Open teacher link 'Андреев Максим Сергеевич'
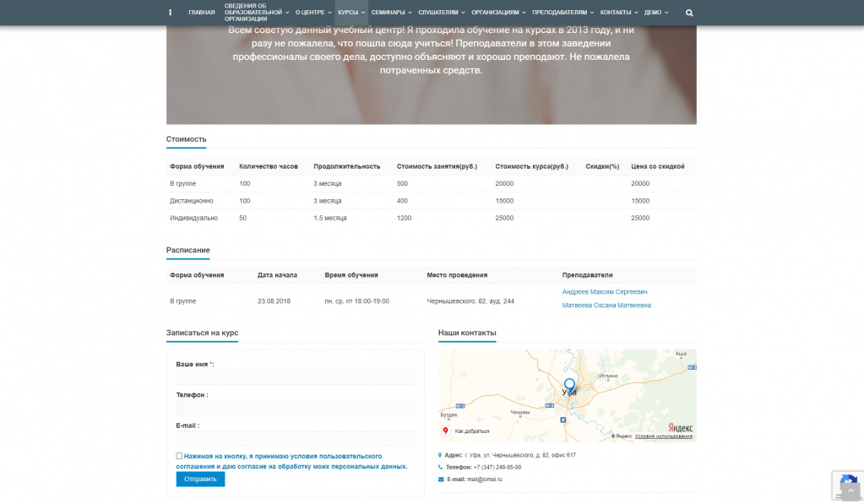The width and height of the screenshot is (864, 504). click(x=605, y=292)
